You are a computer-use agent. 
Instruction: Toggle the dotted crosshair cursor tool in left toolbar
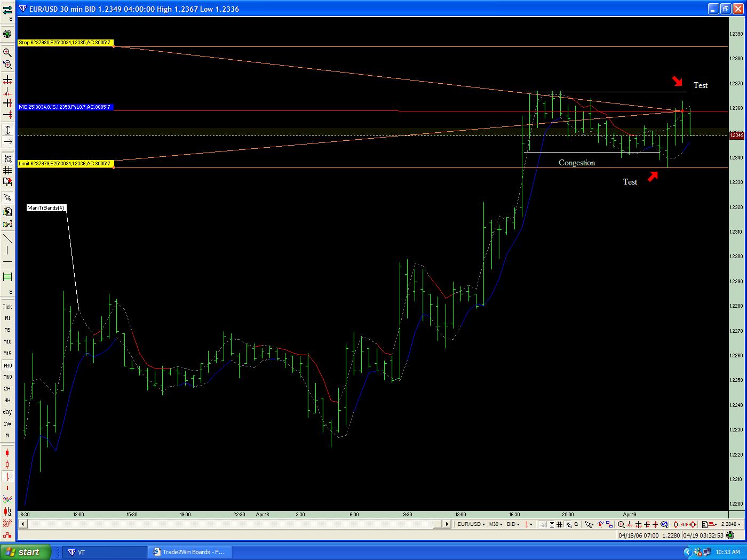7,158
